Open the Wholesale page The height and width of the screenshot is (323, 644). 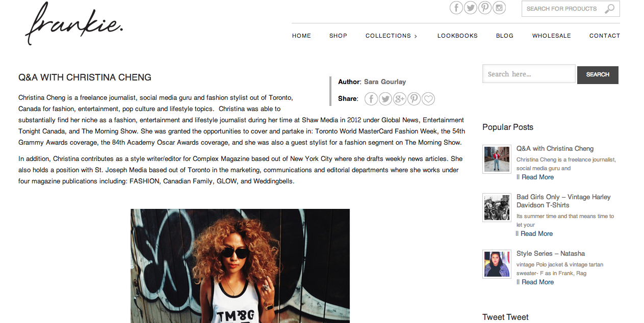tap(552, 36)
